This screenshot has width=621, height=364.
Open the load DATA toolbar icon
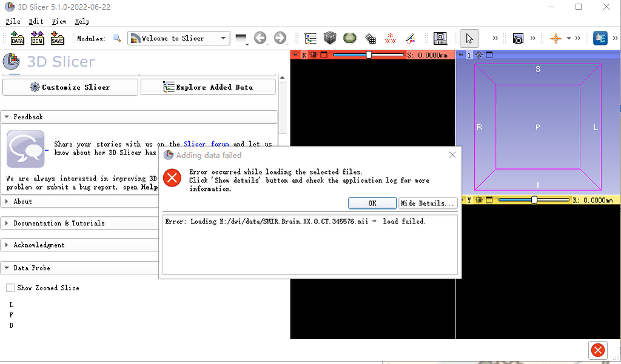[17, 38]
